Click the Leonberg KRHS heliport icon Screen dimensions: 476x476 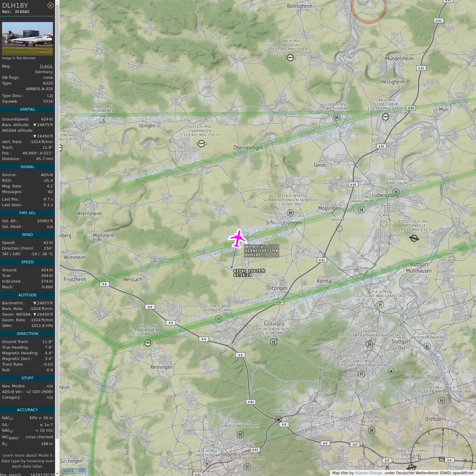[218, 319]
